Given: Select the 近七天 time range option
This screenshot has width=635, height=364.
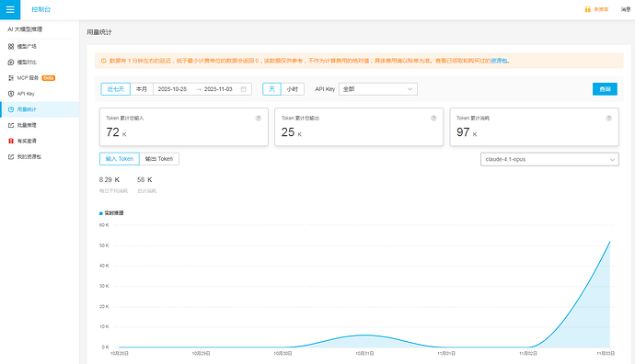Looking at the screenshot, I should click(115, 89).
